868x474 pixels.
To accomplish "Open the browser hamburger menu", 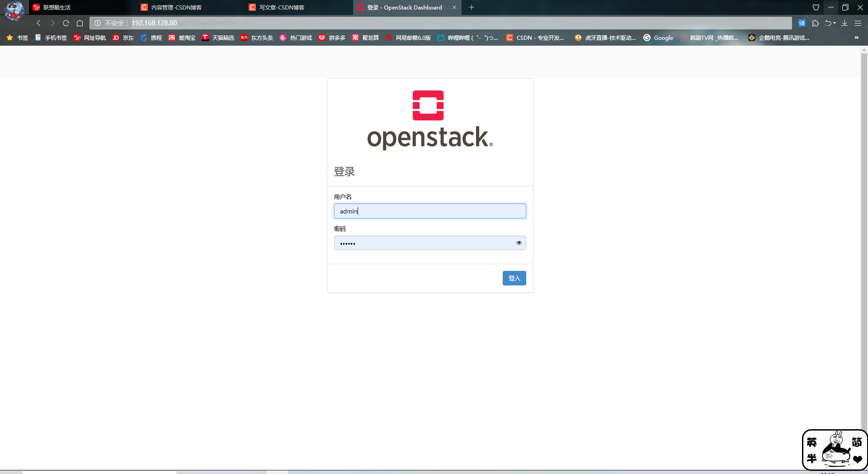I will coord(858,23).
